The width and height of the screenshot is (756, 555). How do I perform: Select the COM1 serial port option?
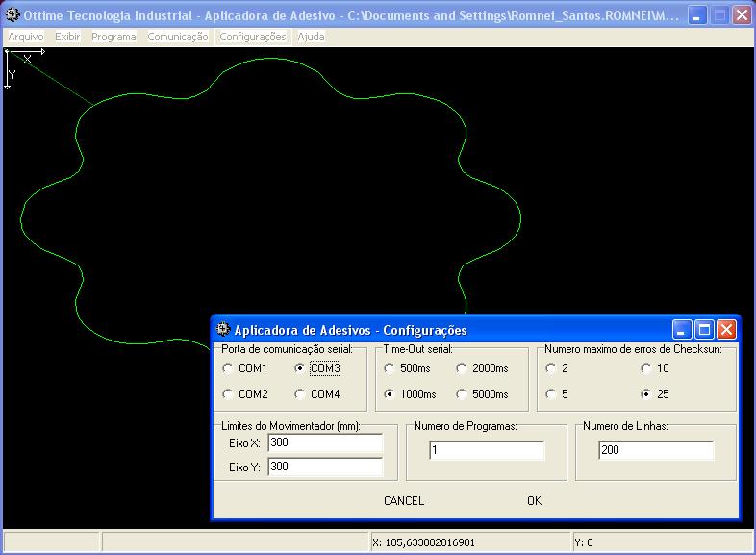coord(228,368)
